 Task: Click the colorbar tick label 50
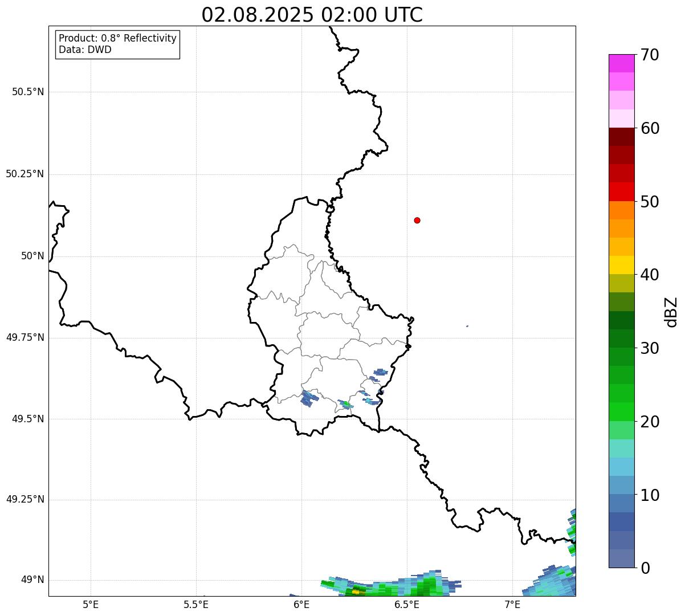pyautogui.click(x=650, y=202)
